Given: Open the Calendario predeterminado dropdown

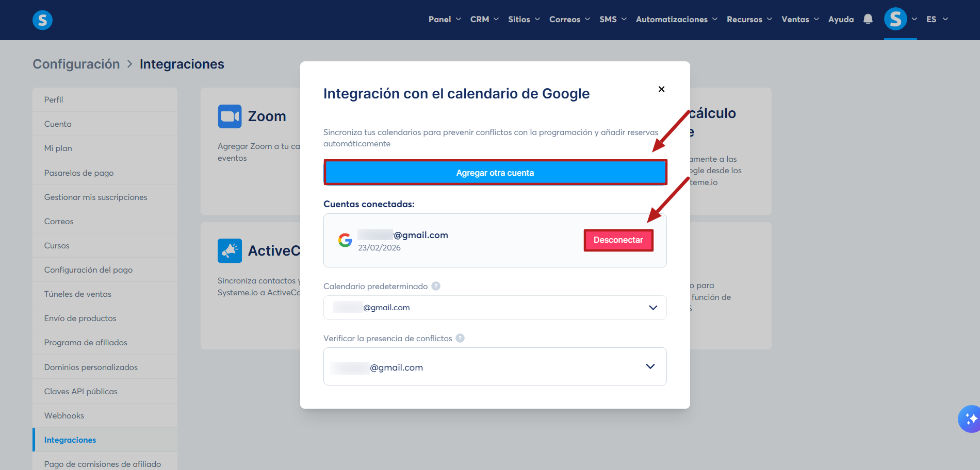Looking at the screenshot, I should coord(495,308).
